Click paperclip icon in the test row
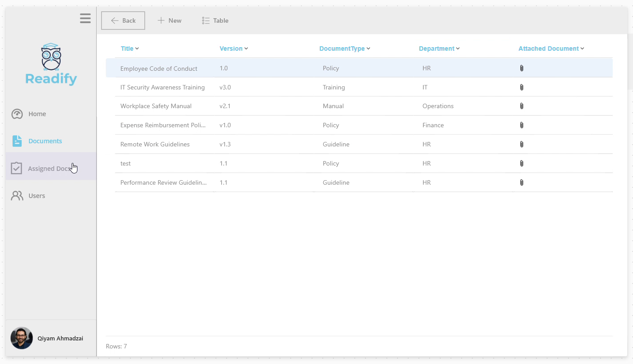Screen dimensions: 633x364 pyautogui.click(x=522, y=163)
